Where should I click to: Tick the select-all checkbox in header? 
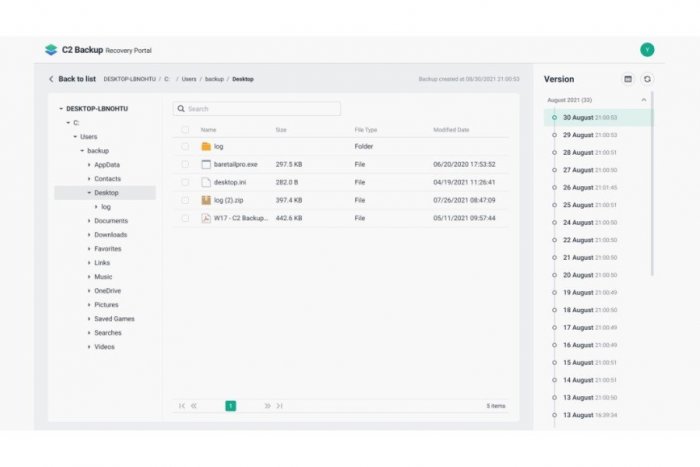pyautogui.click(x=185, y=130)
